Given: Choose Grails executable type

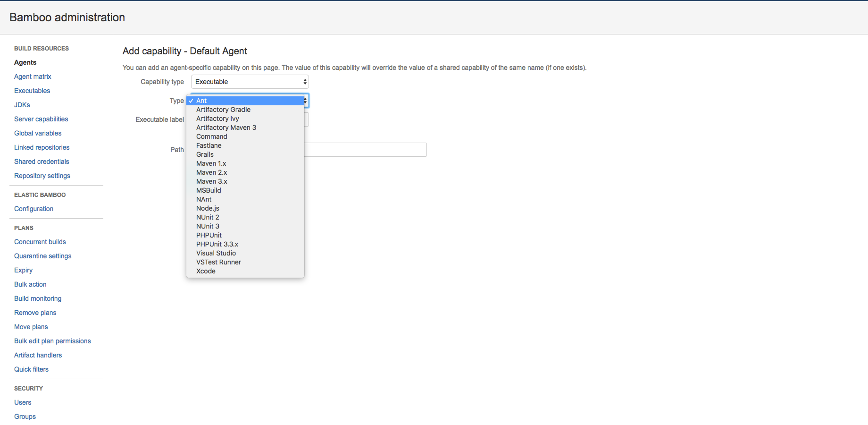Looking at the screenshot, I should 245,154.
